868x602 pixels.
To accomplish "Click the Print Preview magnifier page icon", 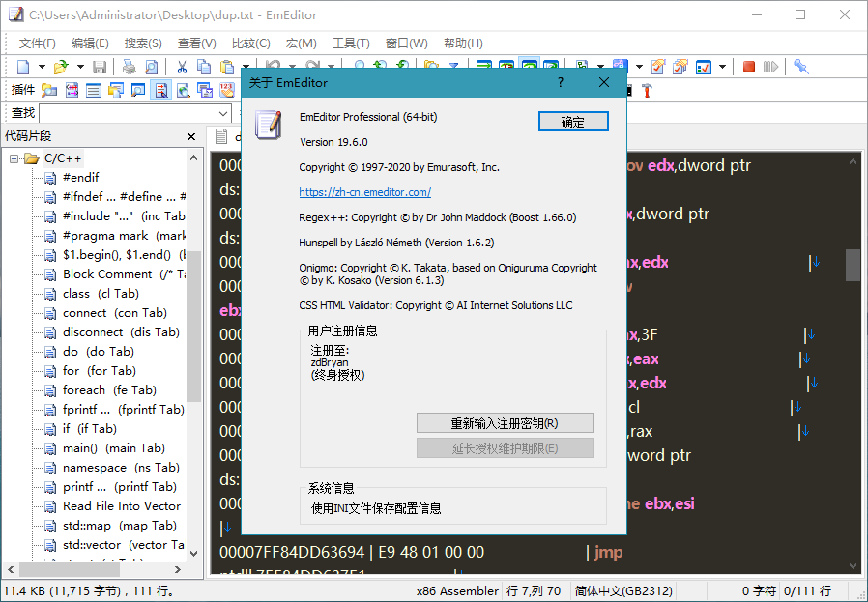I will pyautogui.click(x=151, y=67).
